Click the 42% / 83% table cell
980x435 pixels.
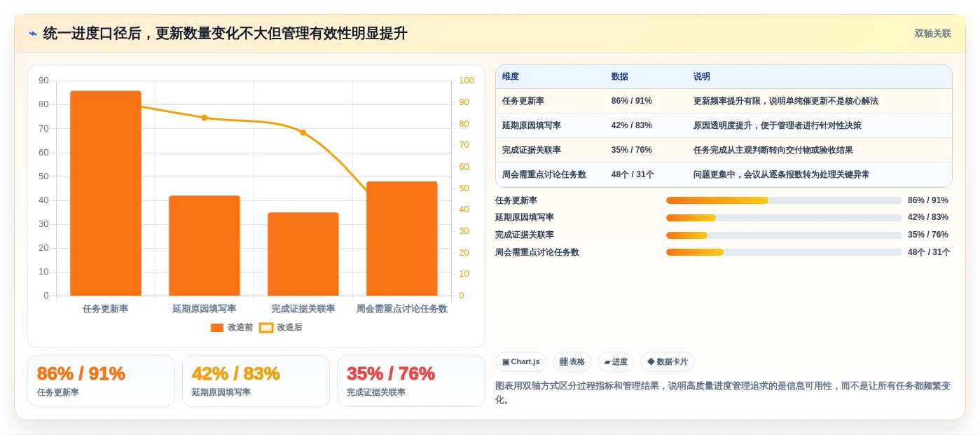point(632,125)
